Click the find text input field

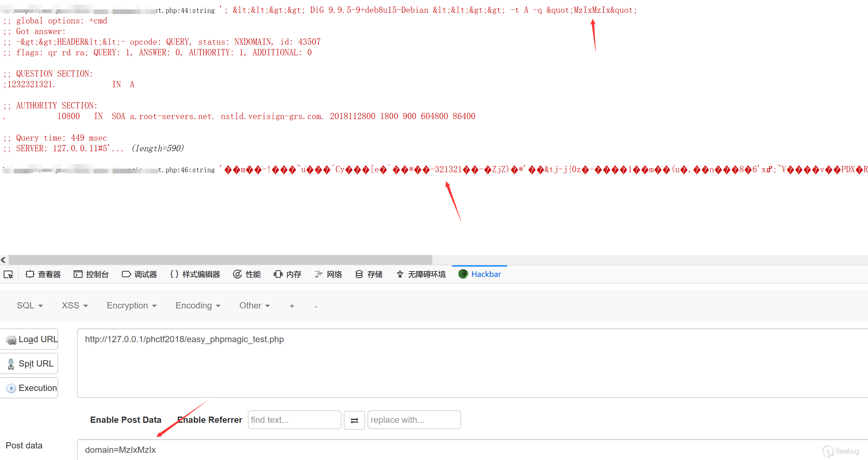294,420
